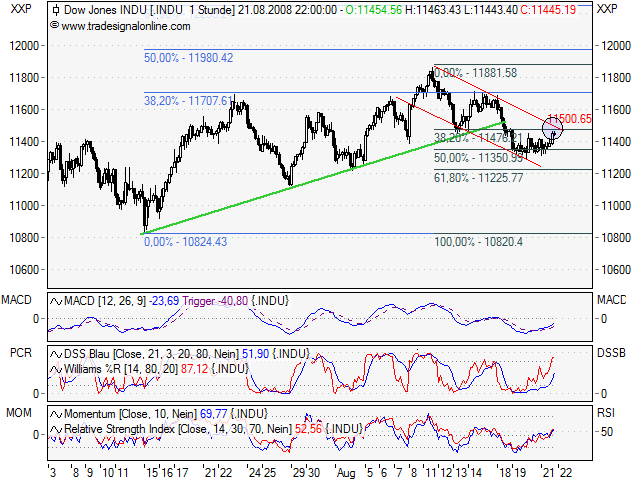The image size is (640, 480).
Task: Click the high value H:11463.43
Action: tap(433, 10)
